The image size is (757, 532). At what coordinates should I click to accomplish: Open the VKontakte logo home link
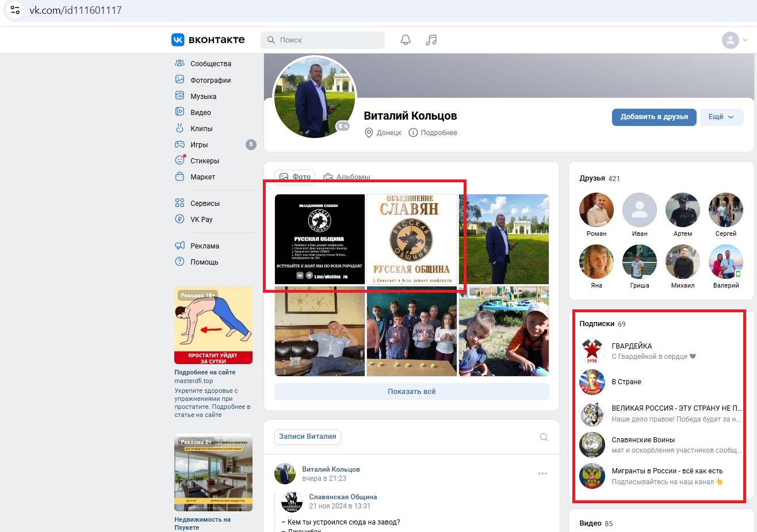pos(208,40)
